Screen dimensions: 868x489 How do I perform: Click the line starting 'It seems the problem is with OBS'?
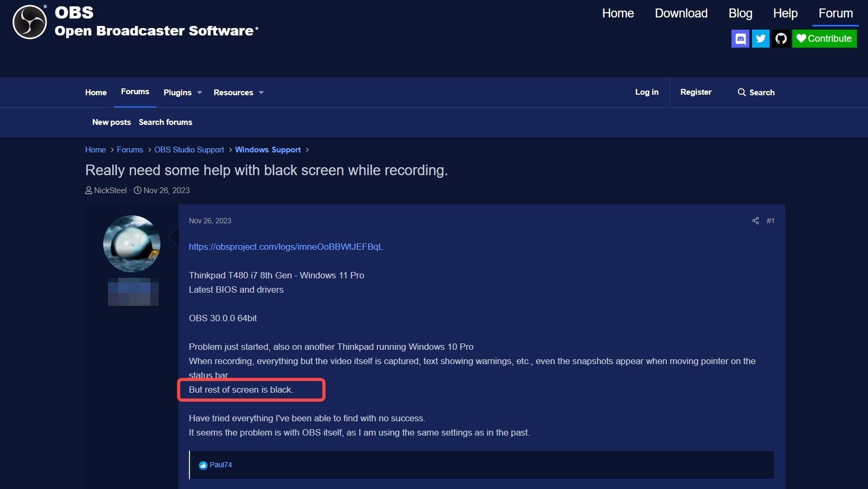pyautogui.click(x=359, y=432)
